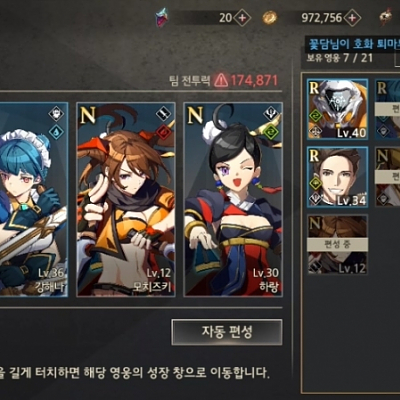Select the 하랑 Lv.30 hero card
The width and height of the screenshot is (400, 400).
click(x=233, y=199)
